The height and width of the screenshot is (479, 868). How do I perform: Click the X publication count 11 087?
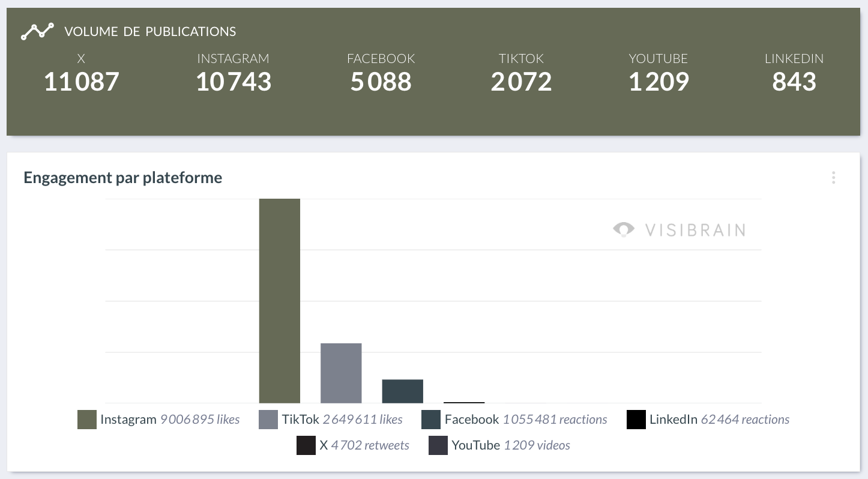(x=82, y=82)
